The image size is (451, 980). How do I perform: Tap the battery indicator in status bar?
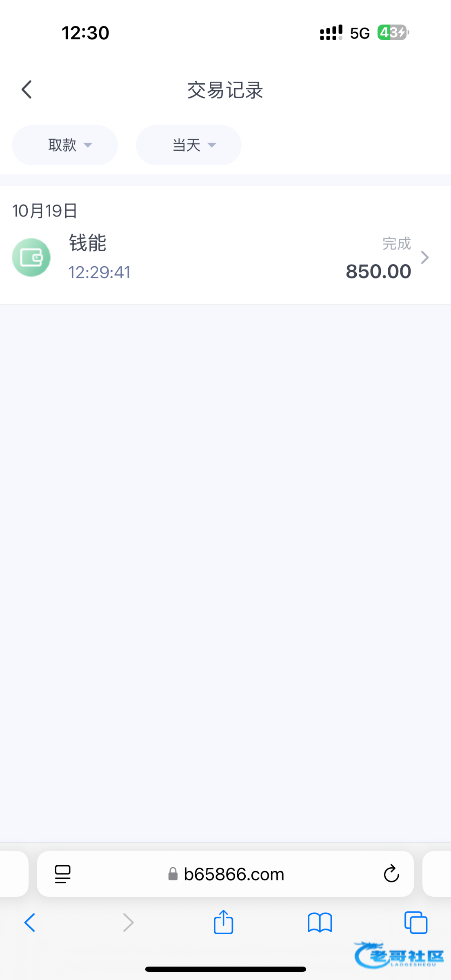tap(393, 33)
